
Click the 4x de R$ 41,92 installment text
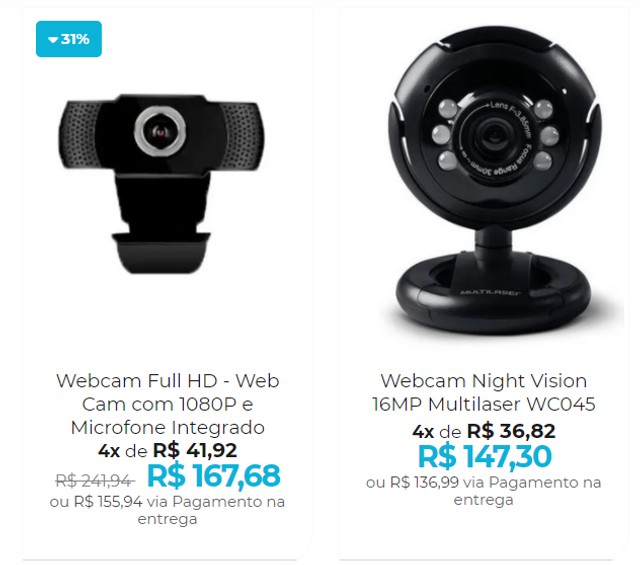167,451
